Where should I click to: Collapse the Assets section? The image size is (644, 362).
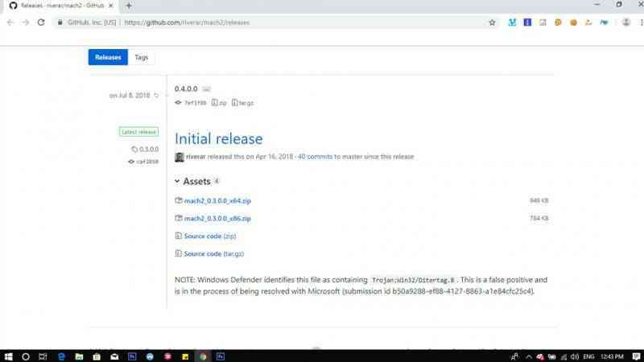point(192,181)
